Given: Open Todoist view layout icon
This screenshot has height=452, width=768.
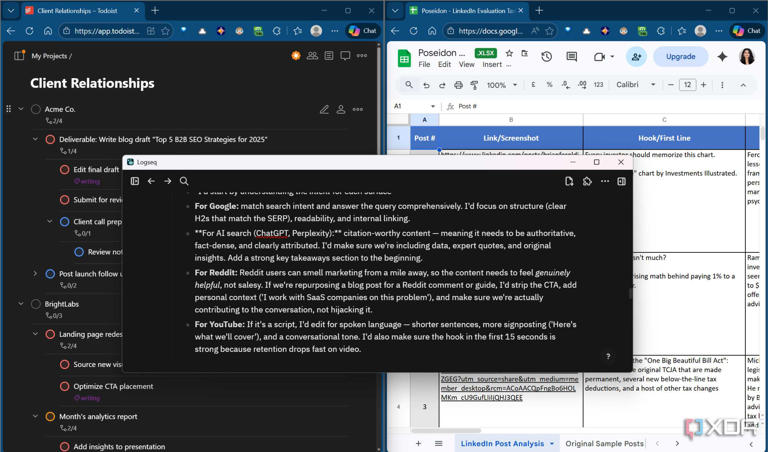Looking at the screenshot, I should [x=329, y=55].
